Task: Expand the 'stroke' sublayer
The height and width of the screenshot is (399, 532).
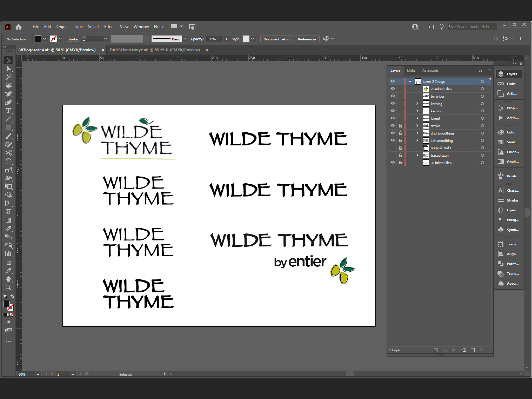Action: click(x=417, y=126)
